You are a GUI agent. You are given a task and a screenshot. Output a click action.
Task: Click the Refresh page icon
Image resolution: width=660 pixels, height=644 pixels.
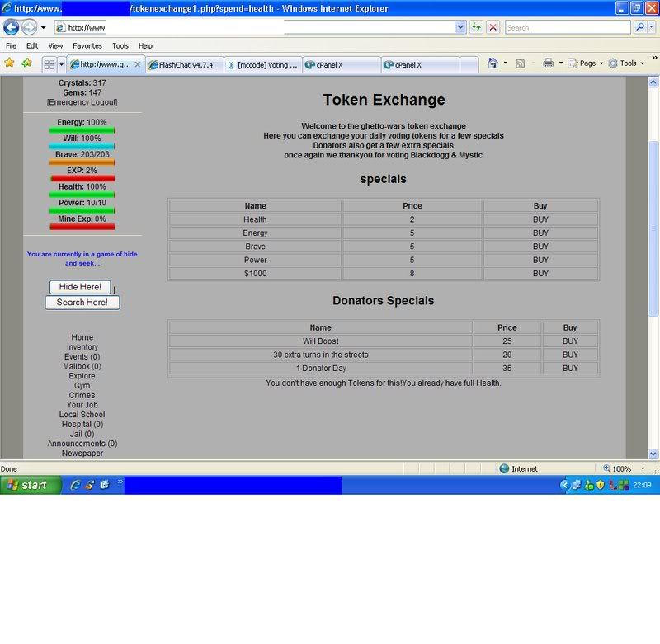point(476,27)
